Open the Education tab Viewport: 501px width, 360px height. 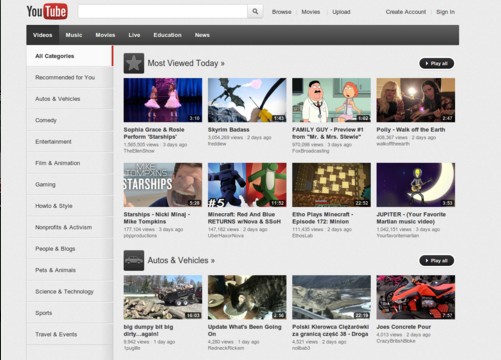point(167,35)
